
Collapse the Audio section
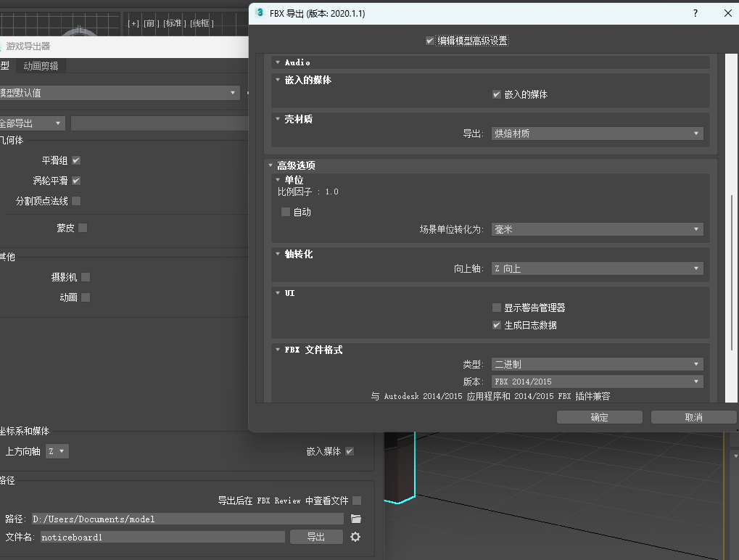click(276, 62)
